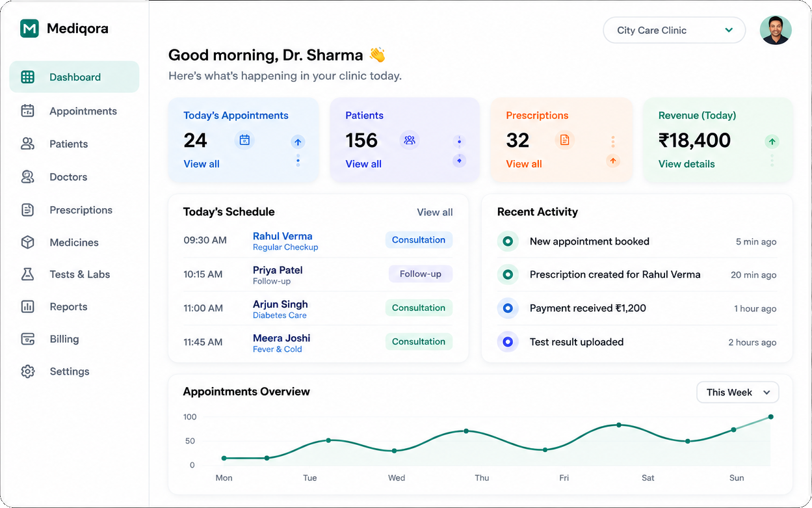Click the Reports chart icon
812x508 pixels.
click(27, 306)
